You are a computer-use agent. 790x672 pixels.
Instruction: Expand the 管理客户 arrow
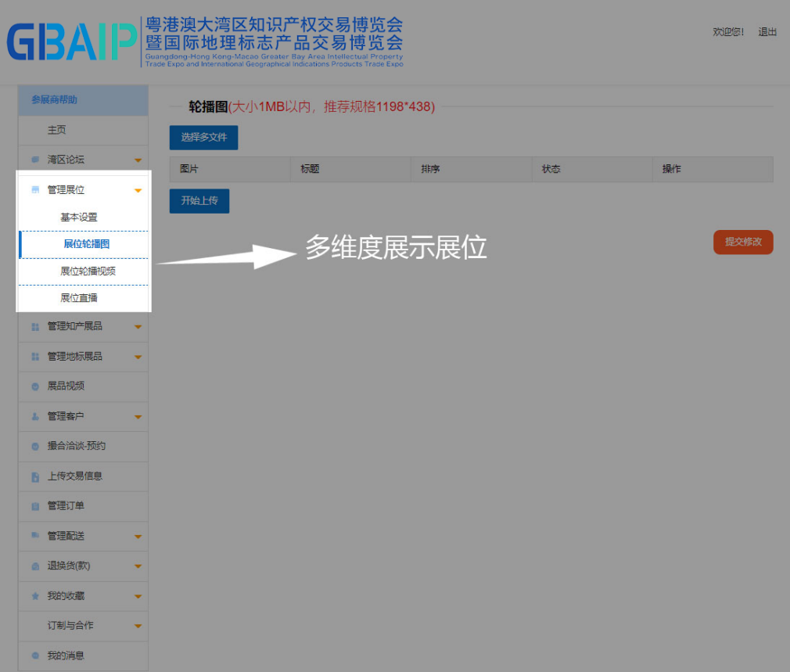(x=138, y=417)
